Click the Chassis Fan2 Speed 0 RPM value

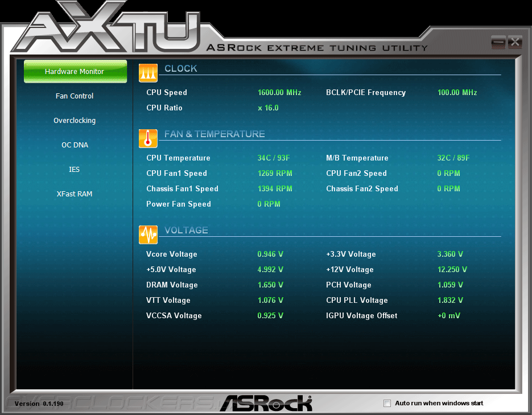448,188
